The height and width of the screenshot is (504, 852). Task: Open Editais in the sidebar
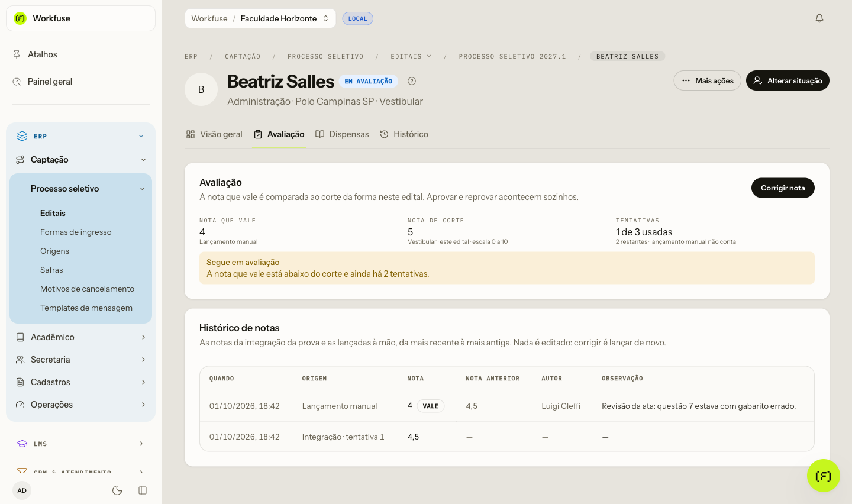[53, 213]
